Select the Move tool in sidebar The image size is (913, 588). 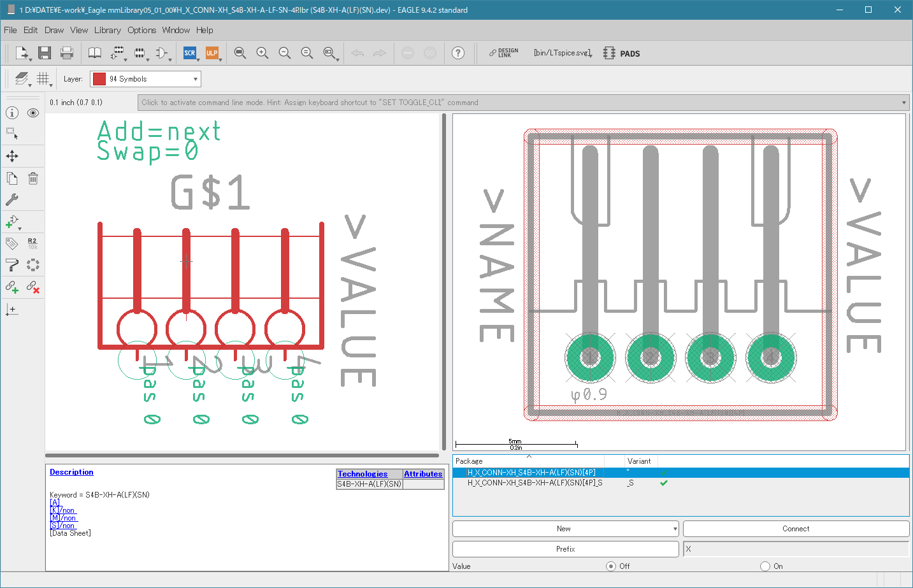(12, 156)
